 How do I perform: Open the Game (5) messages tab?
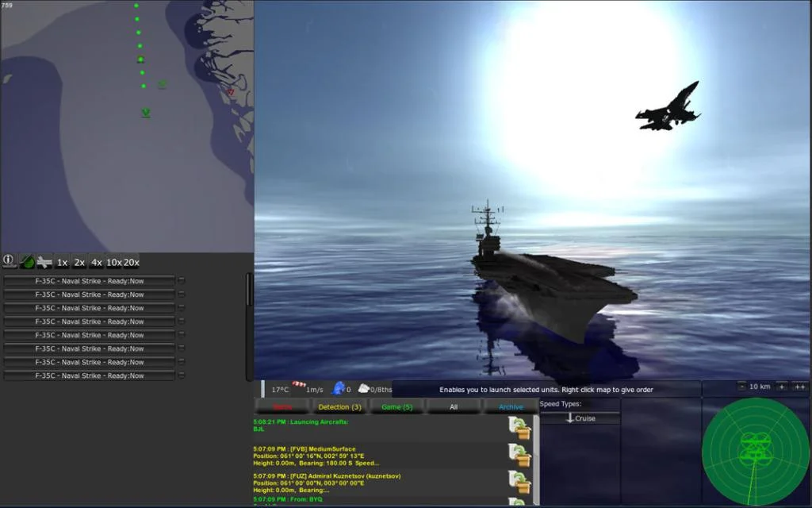[x=396, y=406]
